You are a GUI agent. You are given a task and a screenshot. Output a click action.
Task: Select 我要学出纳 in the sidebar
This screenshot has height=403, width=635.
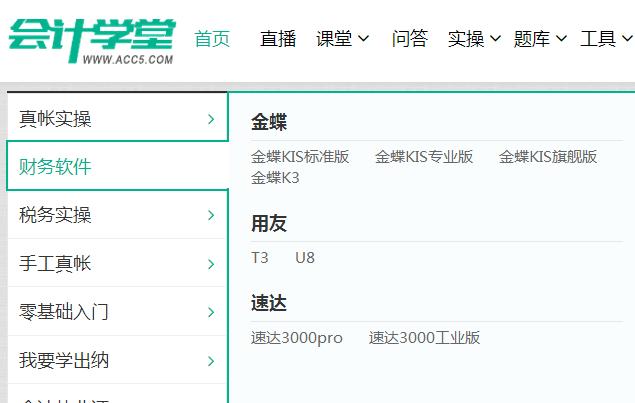[x=117, y=360]
